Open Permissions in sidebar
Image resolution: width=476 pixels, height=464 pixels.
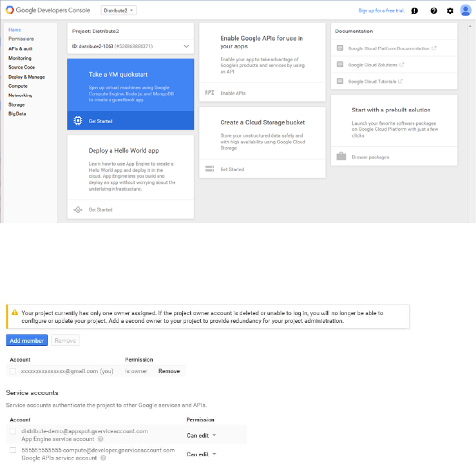pos(21,39)
